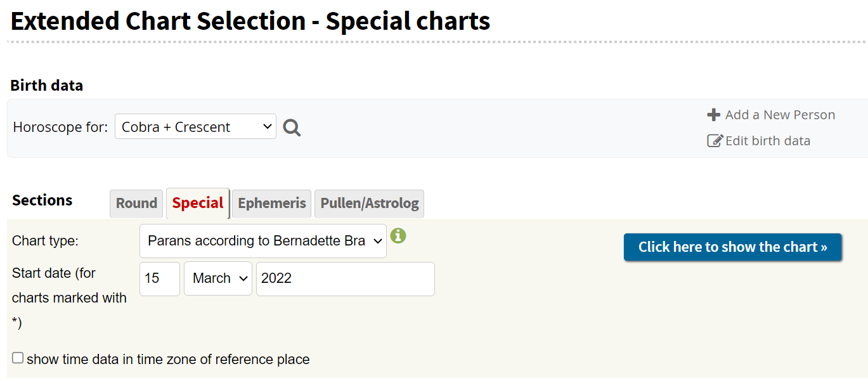Switch to the Pullen/Astrolog tab
The image size is (868, 378).
click(369, 204)
